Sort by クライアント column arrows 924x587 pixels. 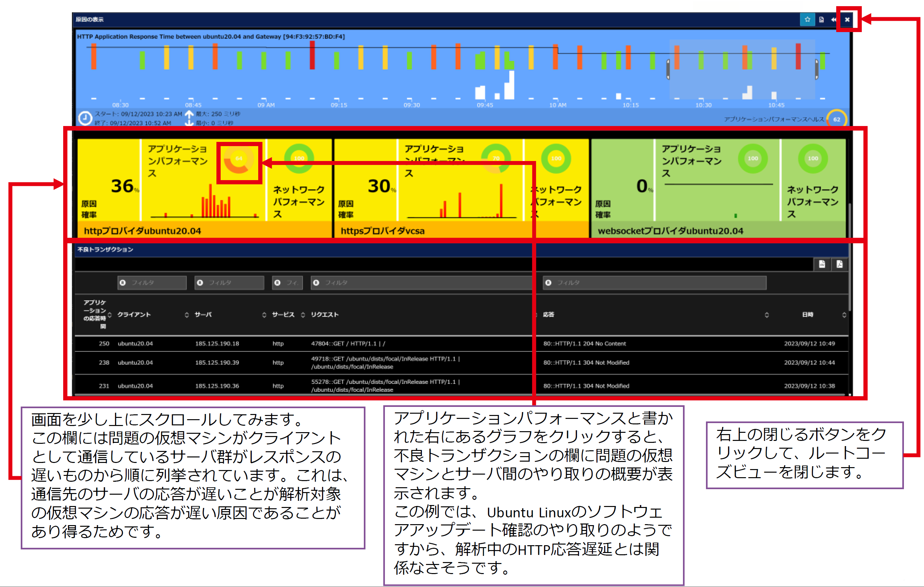coord(187,315)
